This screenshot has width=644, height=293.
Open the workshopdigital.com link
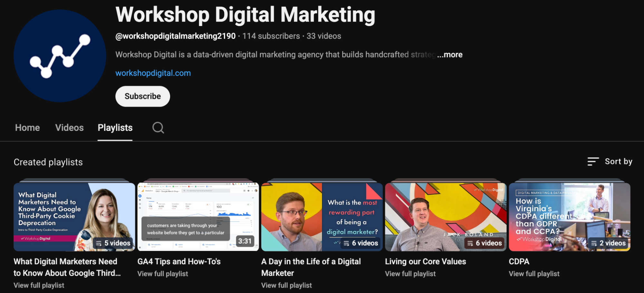point(153,73)
